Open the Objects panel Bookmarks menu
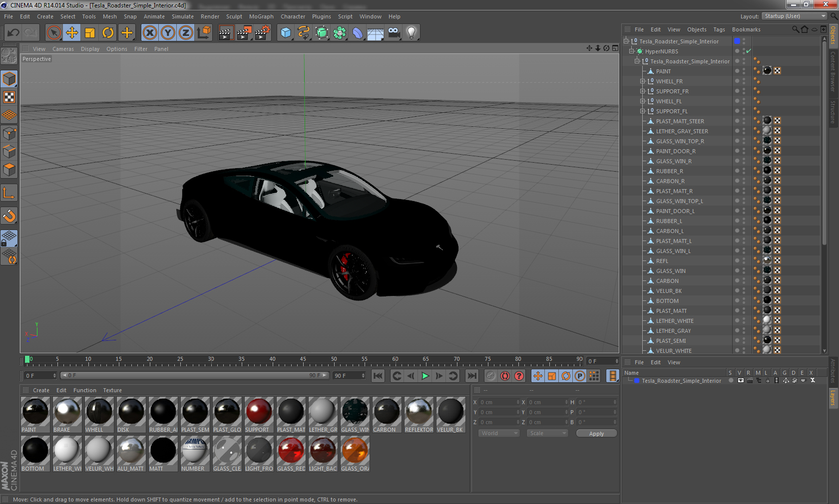839x504 pixels. tap(746, 29)
